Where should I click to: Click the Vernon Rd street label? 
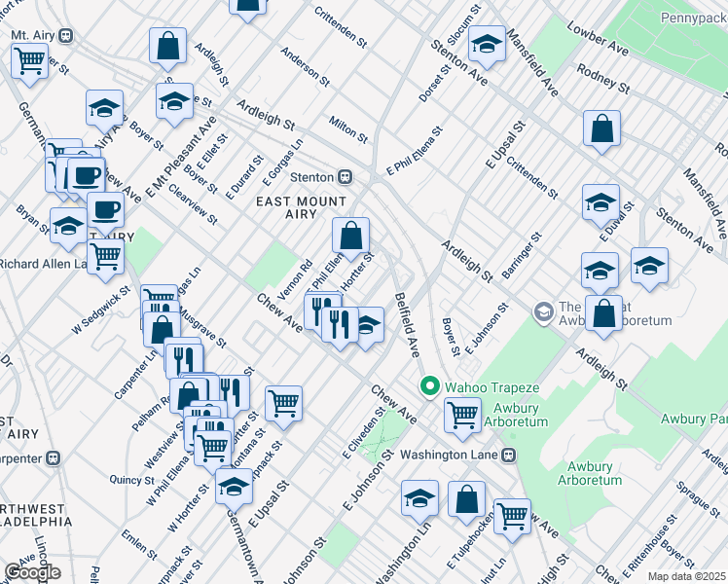(x=295, y=280)
